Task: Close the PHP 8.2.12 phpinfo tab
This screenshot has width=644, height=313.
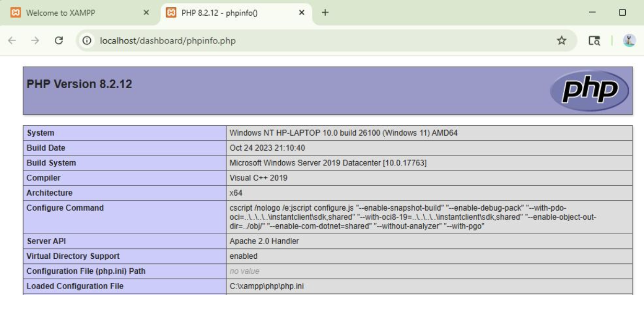Action: tap(302, 13)
